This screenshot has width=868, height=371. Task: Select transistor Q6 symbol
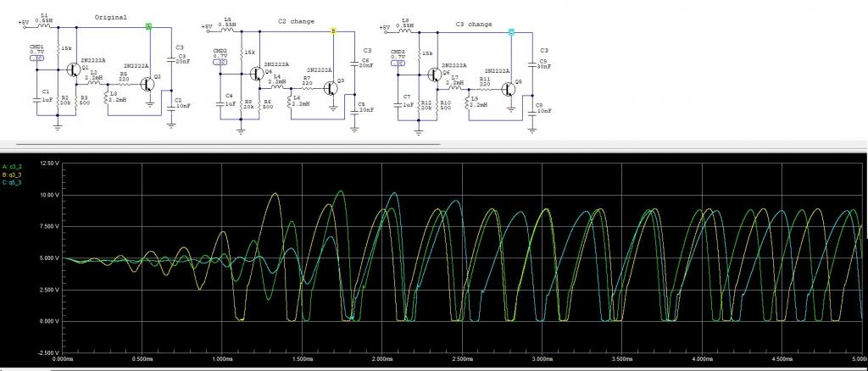click(433, 75)
